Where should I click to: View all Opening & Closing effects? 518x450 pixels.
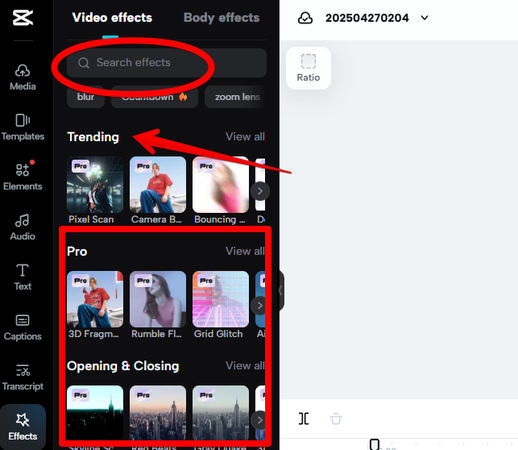coord(245,366)
